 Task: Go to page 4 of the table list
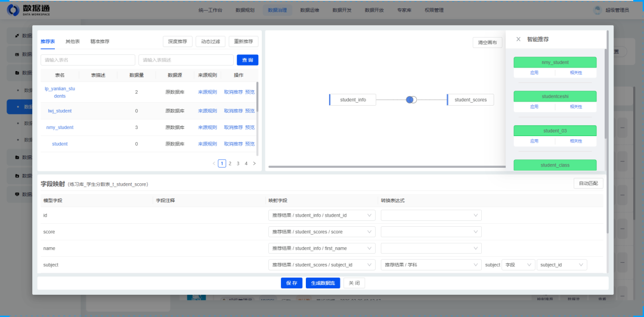tap(246, 163)
